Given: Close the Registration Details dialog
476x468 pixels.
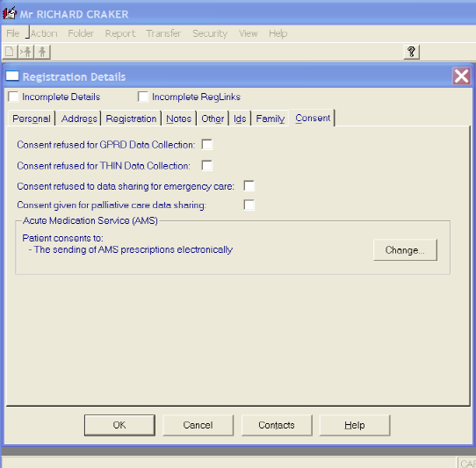Looking at the screenshot, I should pyautogui.click(x=462, y=76).
